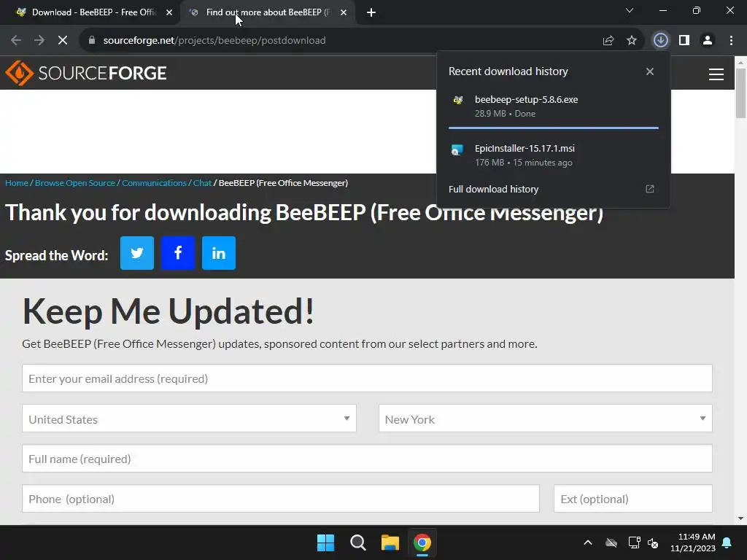Click the Chrome taskbar icon
The height and width of the screenshot is (560, 747).
(422, 542)
